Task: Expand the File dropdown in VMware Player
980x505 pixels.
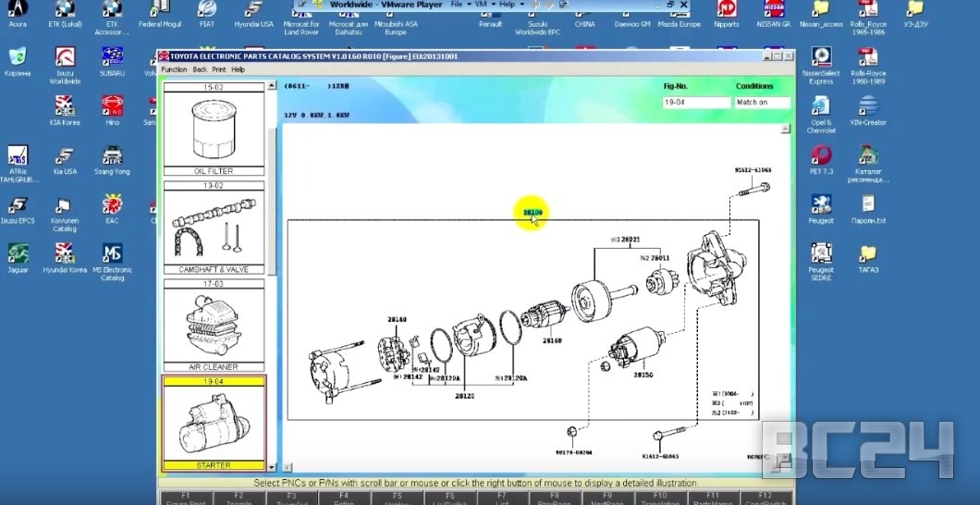Action: coord(457,5)
